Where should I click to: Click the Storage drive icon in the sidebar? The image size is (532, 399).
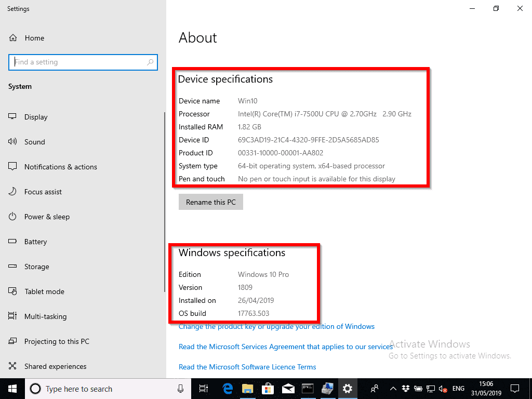click(x=12, y=267)
